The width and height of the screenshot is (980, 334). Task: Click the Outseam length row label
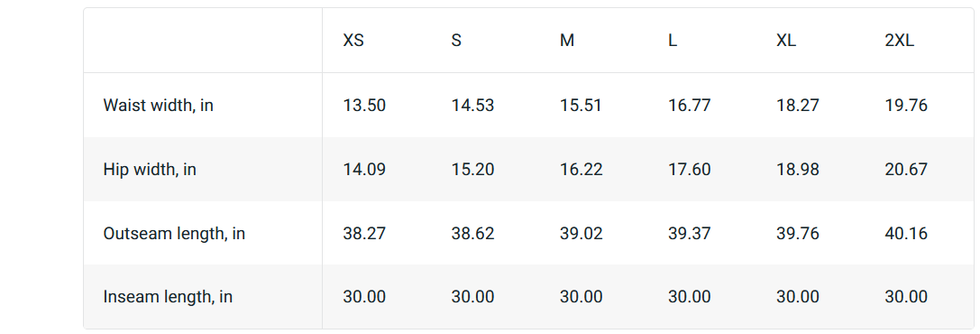tap(174, 234)
